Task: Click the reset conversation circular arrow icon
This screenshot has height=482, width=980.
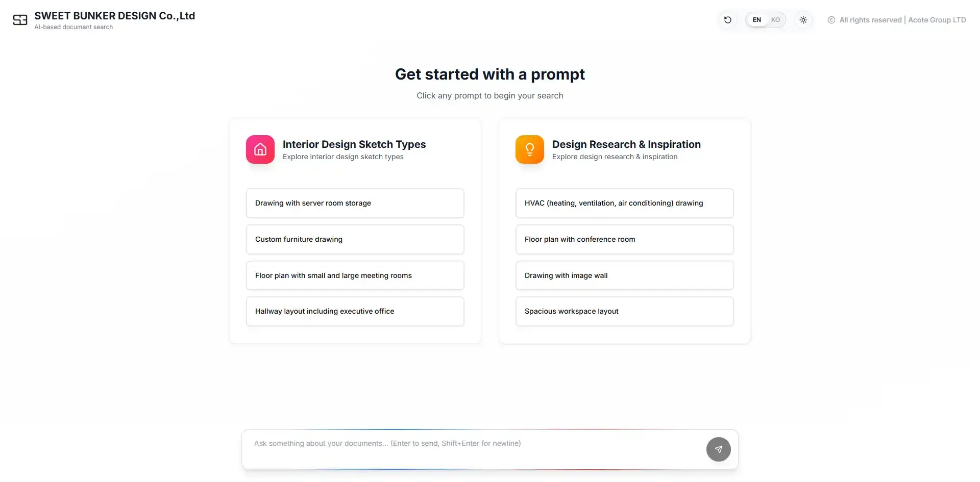Action: pyautogui.click(x=727, y=19)
